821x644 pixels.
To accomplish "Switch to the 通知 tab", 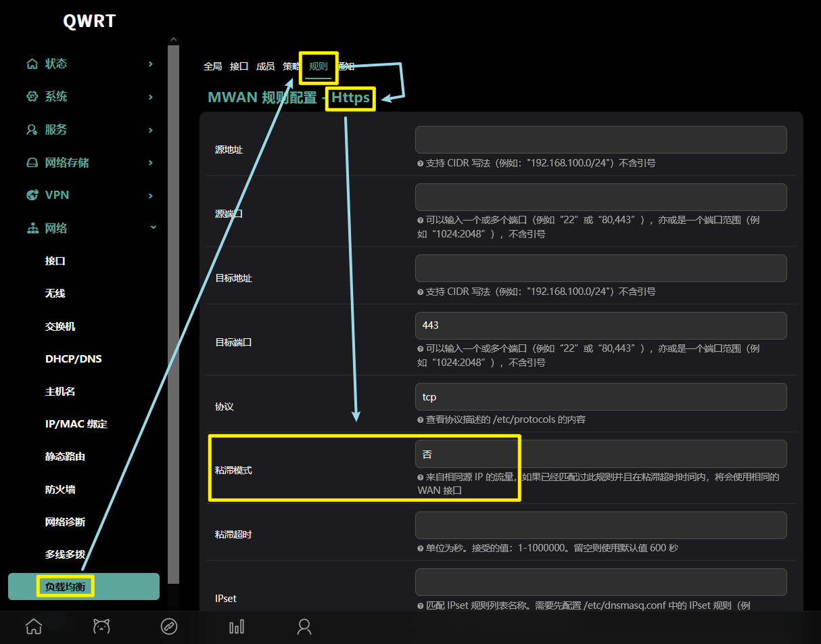I will click(346, 66).
